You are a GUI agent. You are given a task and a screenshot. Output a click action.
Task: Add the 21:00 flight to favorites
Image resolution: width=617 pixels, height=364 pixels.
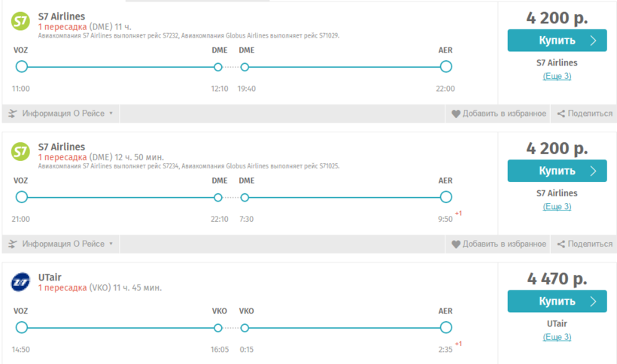coord(503,244)
